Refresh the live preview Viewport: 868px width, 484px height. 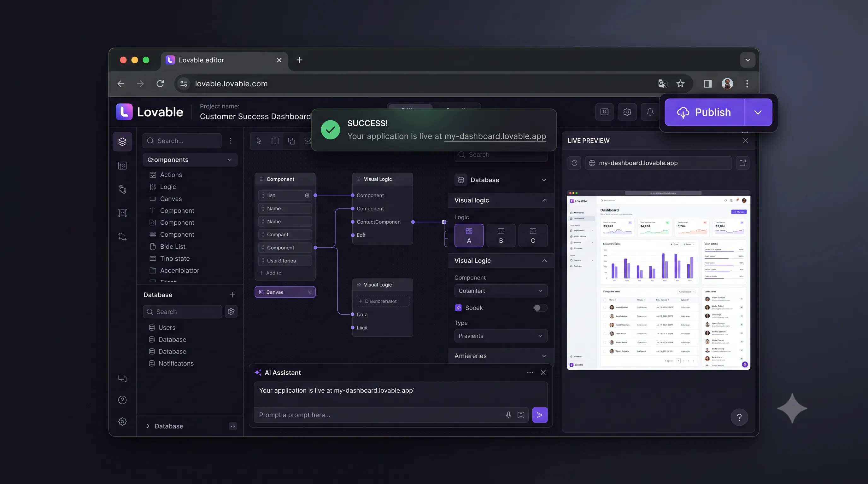[574, 163]
